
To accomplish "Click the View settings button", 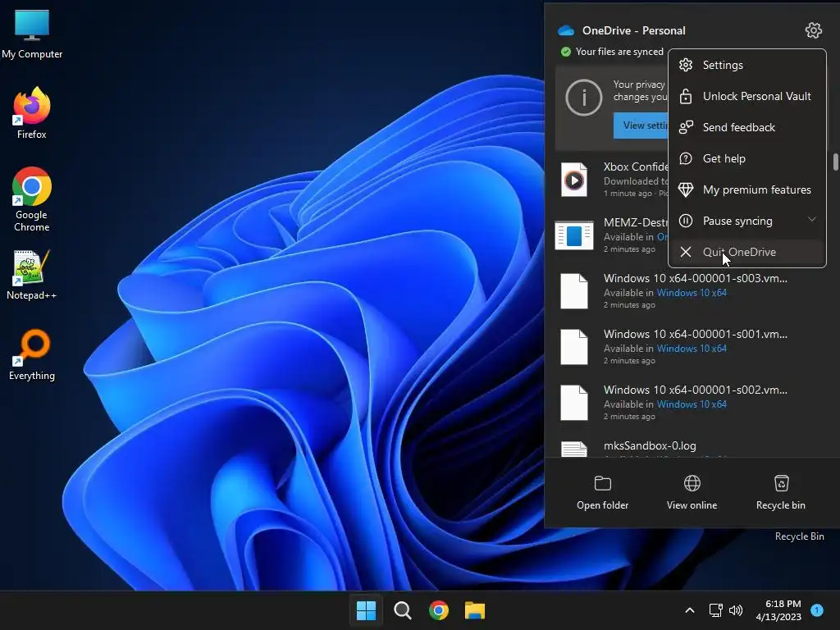I will (x=641, y=126).
